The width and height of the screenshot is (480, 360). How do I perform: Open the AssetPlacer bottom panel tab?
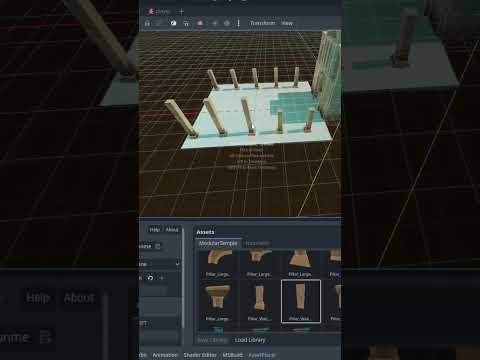(262, 355)
